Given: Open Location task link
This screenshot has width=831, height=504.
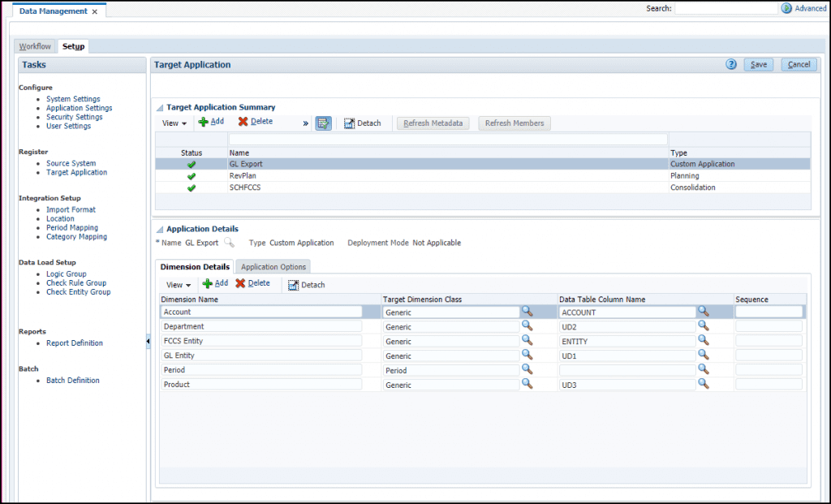Looking at the screenshot, I should (x=60, y=219).
